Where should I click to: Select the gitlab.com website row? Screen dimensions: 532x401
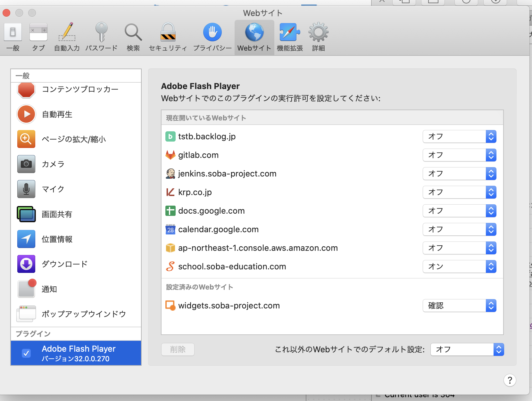(x=332, y=155)
